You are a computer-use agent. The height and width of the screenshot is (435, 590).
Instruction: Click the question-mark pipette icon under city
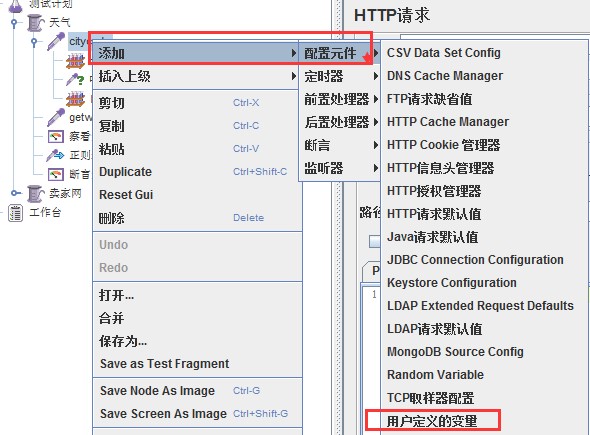pos(75,80)
